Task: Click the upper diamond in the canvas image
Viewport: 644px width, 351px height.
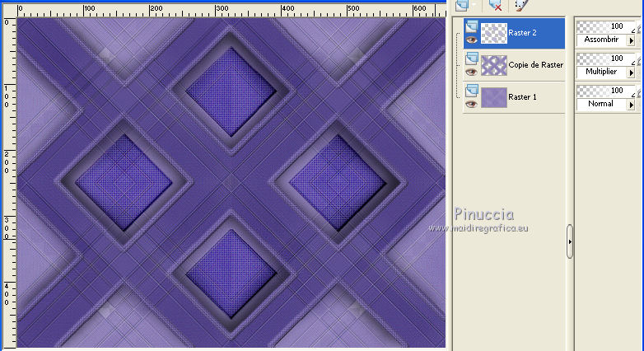Action: tap(231, 91)
